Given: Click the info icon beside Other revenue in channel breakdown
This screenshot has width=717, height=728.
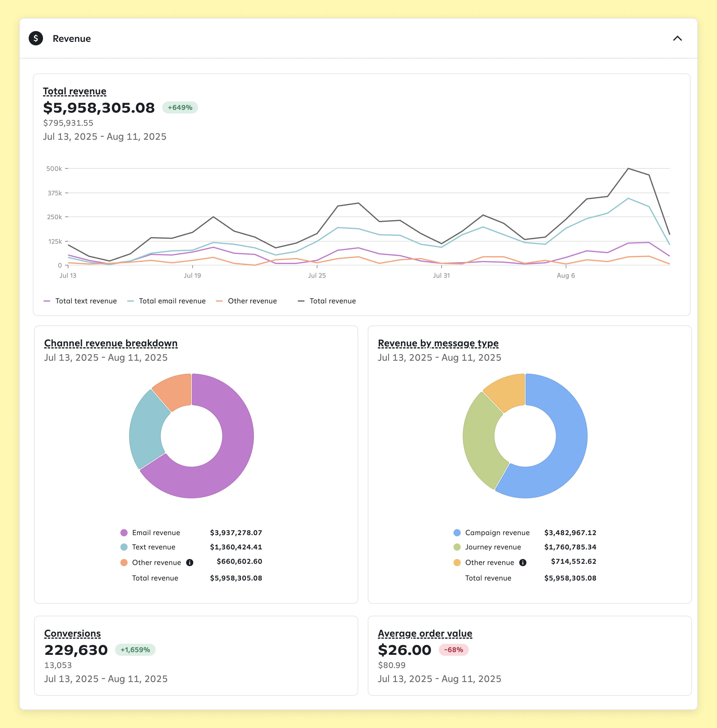Looking at the screenshot, I should click(x=190, y=562).
